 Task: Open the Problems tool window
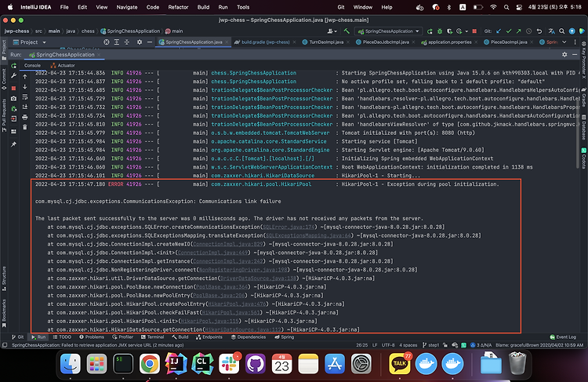click(x=92, y=337)
